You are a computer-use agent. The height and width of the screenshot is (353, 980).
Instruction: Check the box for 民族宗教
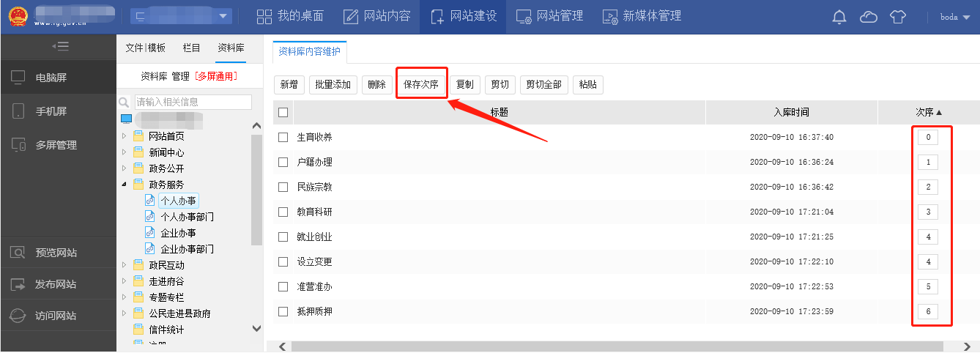[x=283, y=187]
